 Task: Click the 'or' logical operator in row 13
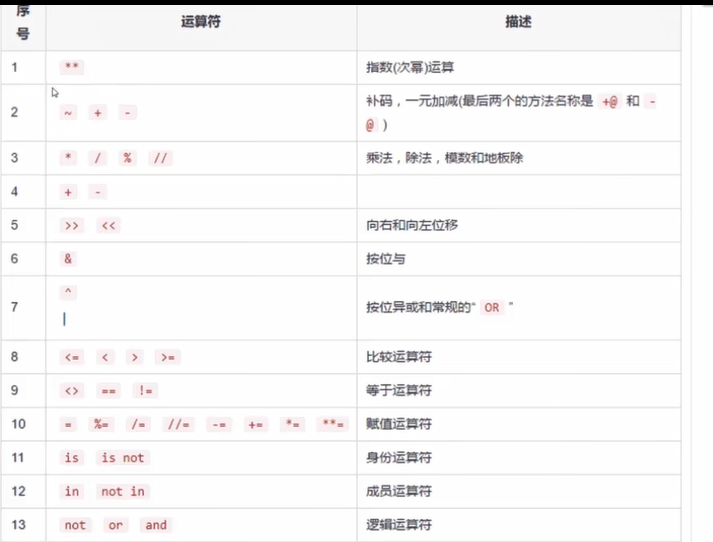point(115,525)
